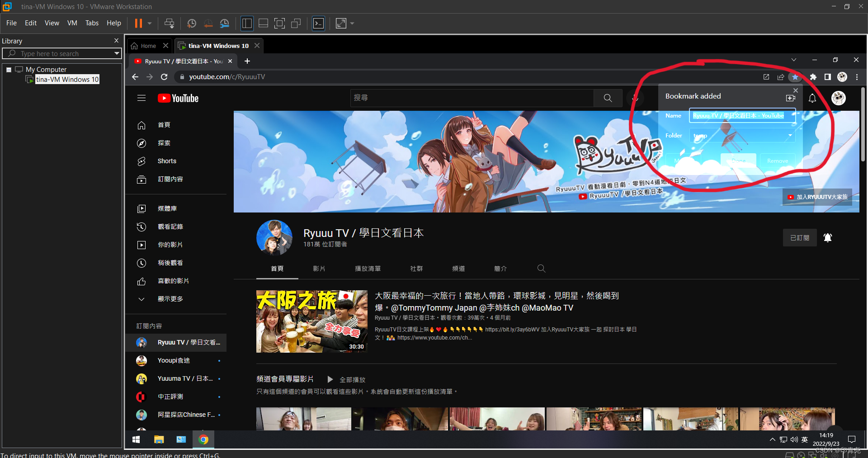Click the bookmark star icon
The image size is (868, 458).
tap(795, 77)
